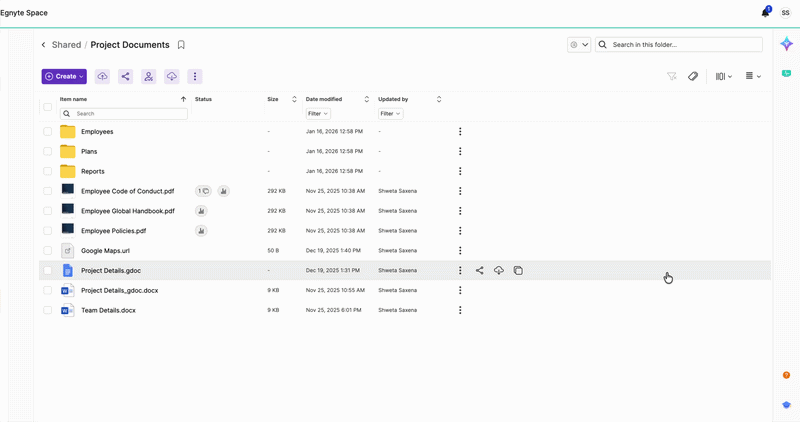
Task: Sort by Updated by column arrows
Action: tap(439, 100)
